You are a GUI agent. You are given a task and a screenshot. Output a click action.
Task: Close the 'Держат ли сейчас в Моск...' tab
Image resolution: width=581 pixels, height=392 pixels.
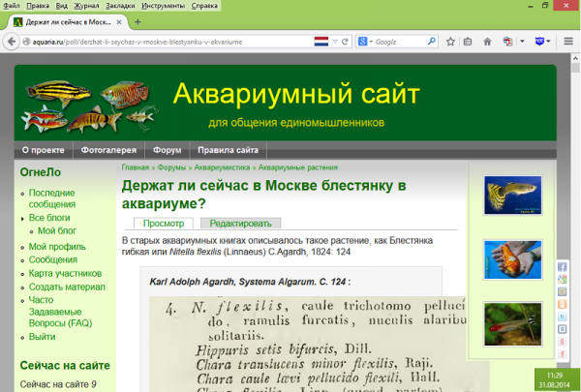click(119, 22)
